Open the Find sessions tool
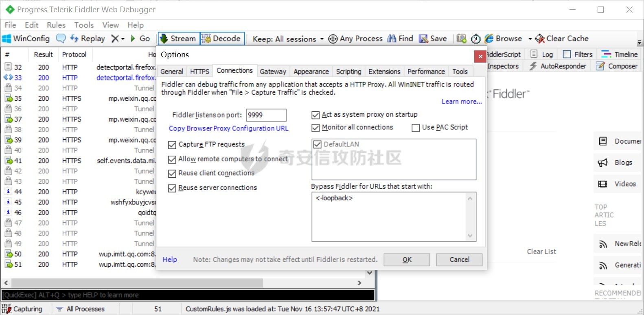Screen dimensions: 644x315 click(400, 39)
